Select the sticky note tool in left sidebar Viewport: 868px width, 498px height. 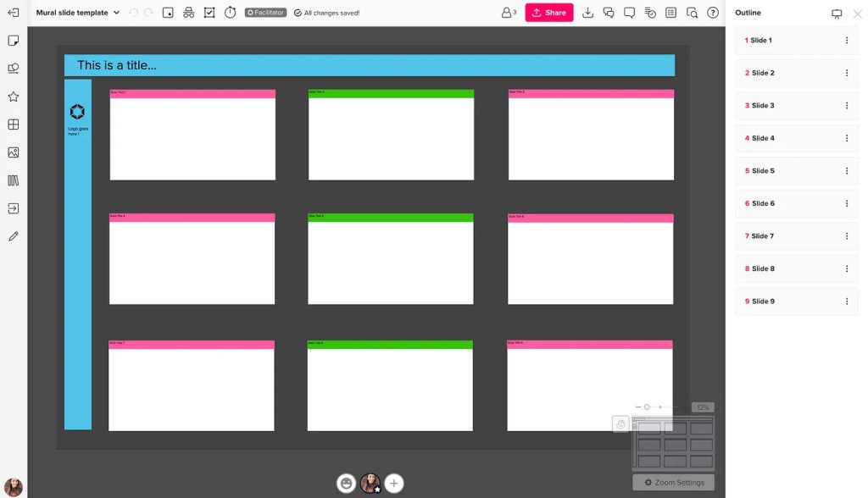tap(13, 41)
